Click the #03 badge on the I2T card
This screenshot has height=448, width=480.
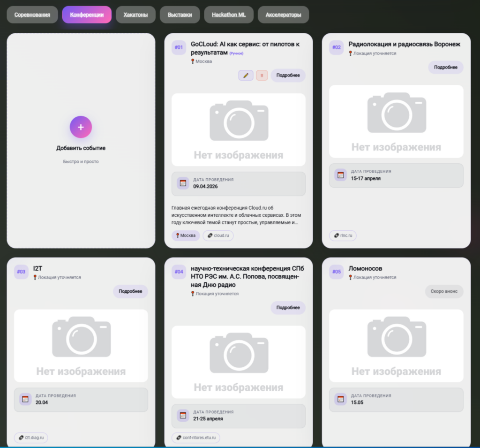pyautogui.click(x=21, y=272)
